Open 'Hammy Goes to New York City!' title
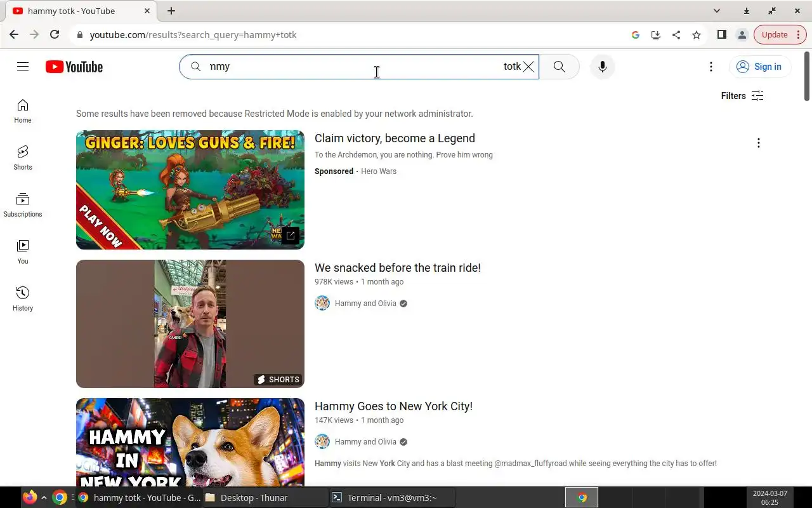 393,406
